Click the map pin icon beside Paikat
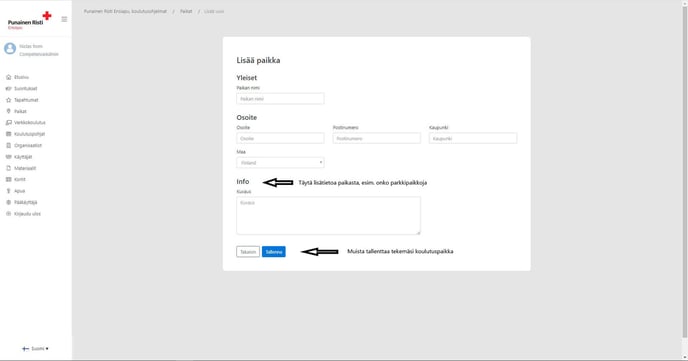Screen dimensions: 688x361 click(x=8, y=111)
